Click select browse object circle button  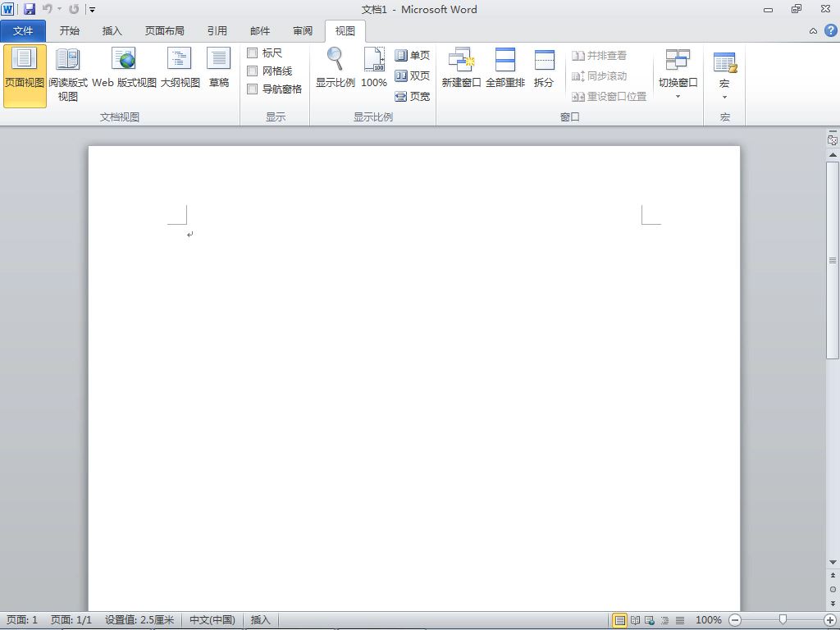point(833,589)
